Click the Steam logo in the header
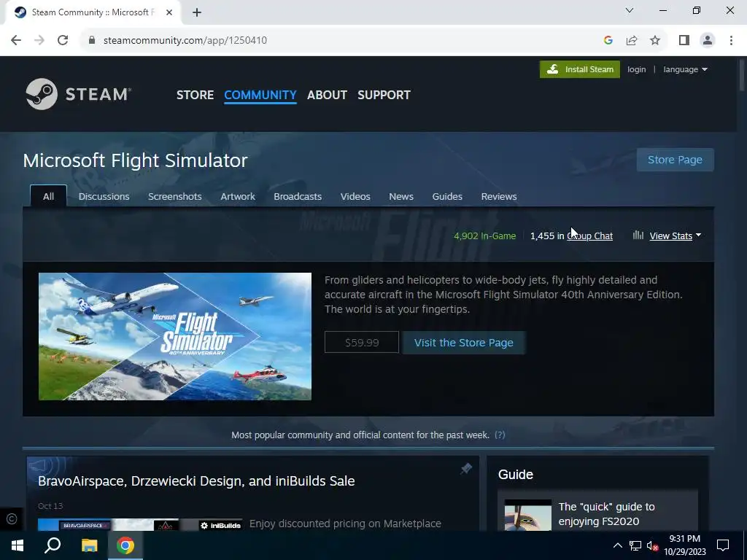 pos(79,94)
